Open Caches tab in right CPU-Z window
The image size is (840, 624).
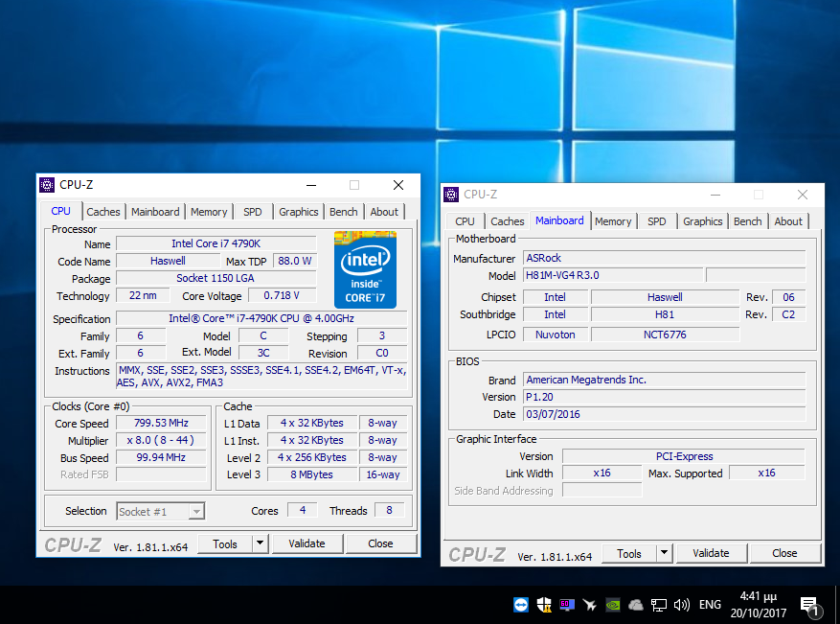[508, 221]
